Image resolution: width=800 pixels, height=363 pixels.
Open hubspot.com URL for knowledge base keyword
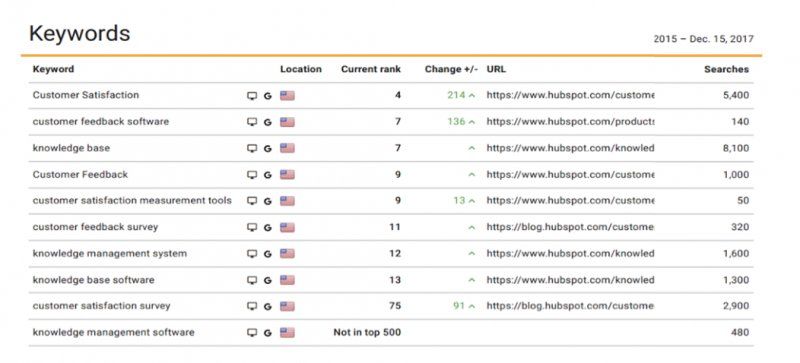[x=570, y=148]
